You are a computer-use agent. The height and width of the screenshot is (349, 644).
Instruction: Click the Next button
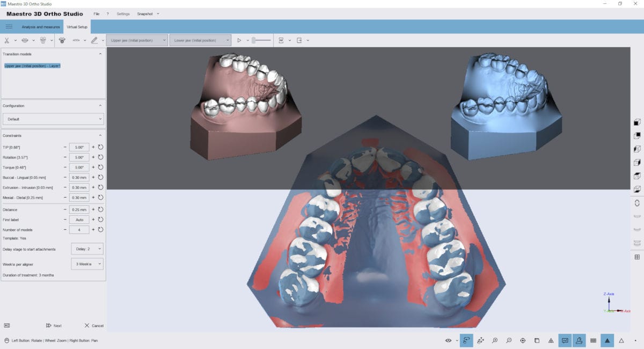53,325
